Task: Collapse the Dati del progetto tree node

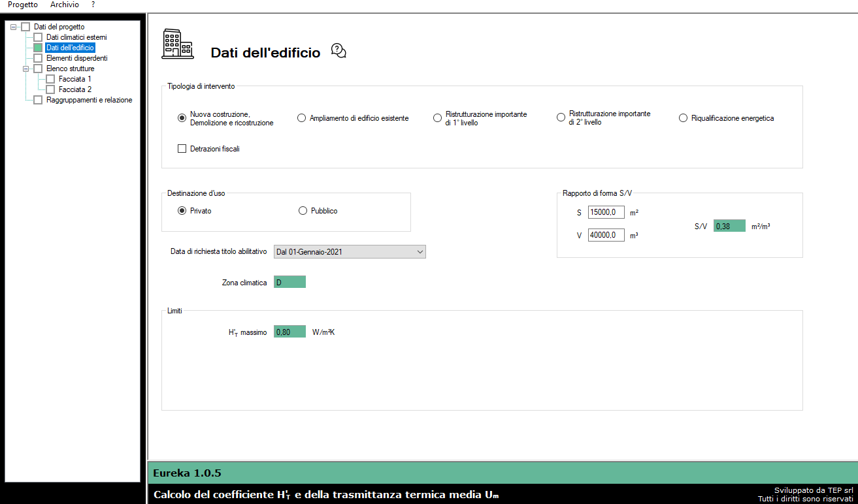Action: point(13,27)
